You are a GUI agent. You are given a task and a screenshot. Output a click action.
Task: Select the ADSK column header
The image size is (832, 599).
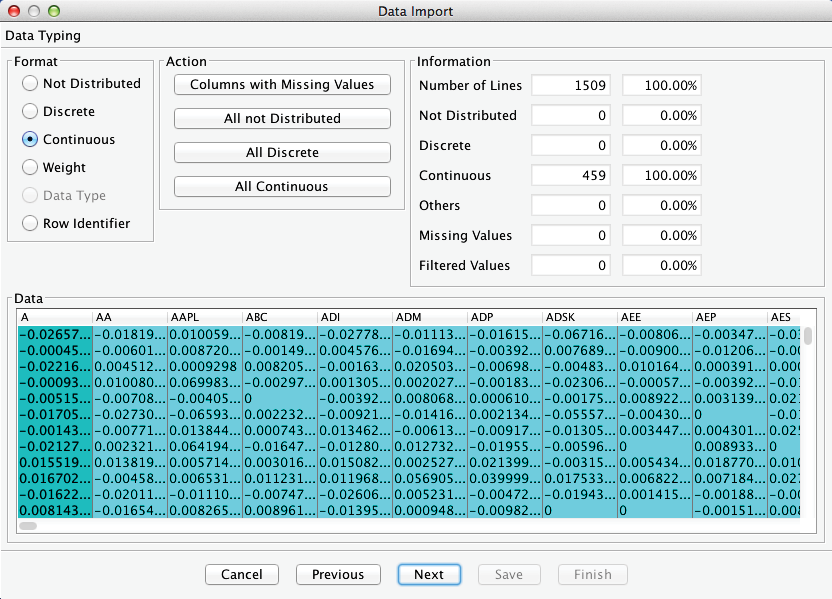579,317
